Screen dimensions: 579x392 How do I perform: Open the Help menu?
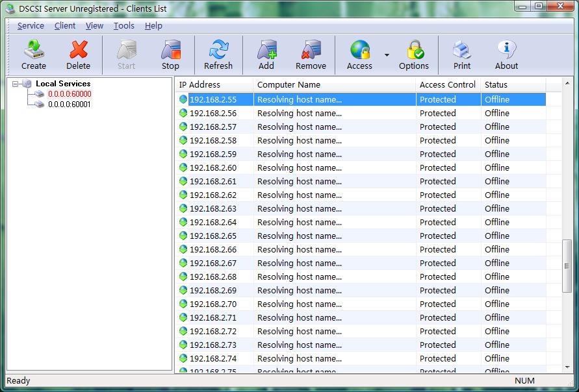tap(153, 26)
